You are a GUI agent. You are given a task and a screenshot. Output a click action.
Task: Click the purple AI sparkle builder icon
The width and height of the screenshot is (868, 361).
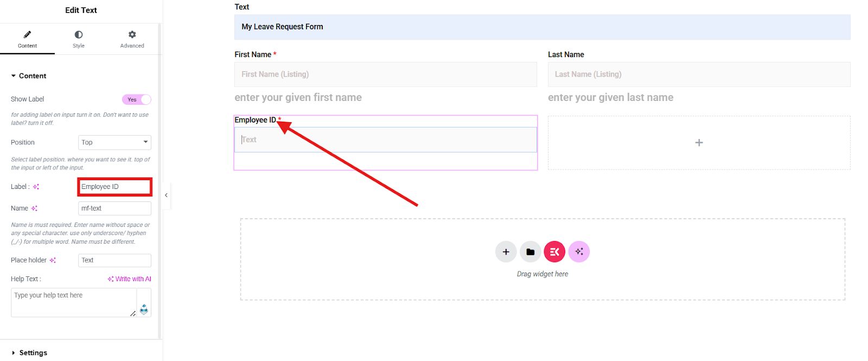pos(579,252)
